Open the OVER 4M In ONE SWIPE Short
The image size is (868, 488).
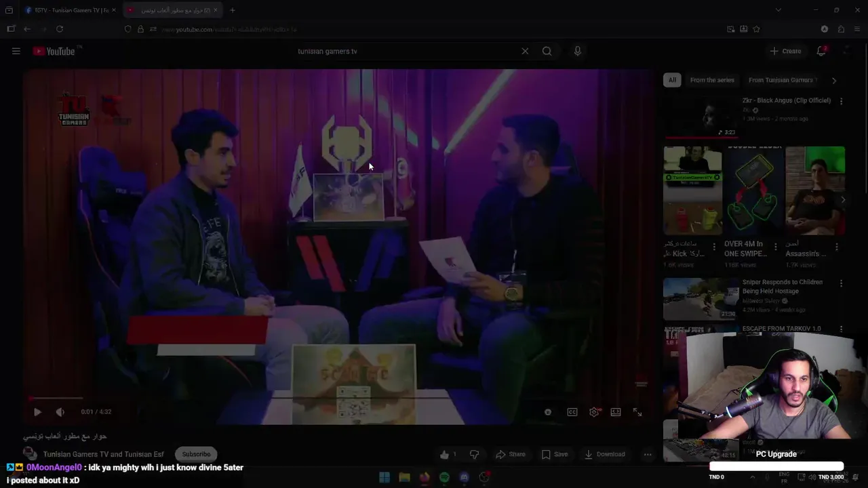tap(753, 190)
